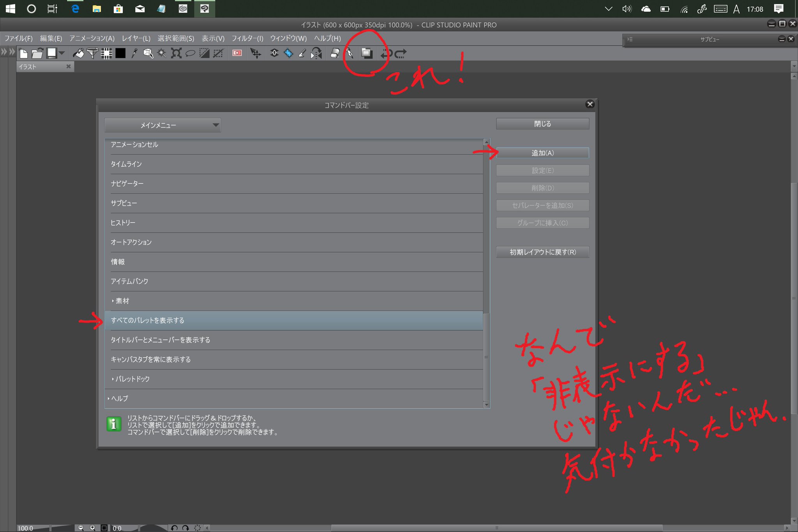Click the flip rotate arrow icon
The width and height of the screenshot is (798, 532).
pyautogui.click(x=316, y=53)
